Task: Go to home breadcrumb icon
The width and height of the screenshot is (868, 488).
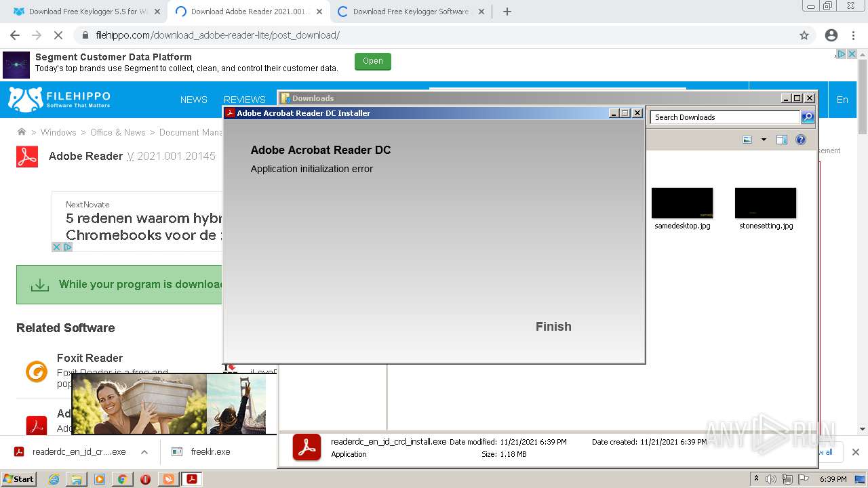Action: [x=22, y=132]
